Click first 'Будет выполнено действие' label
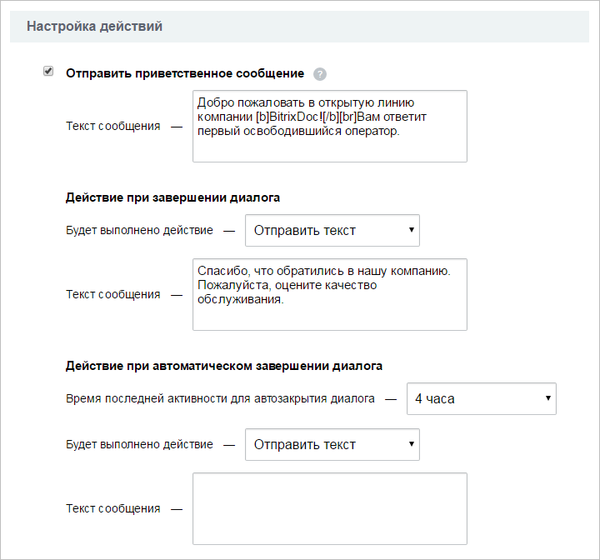The image size is (600, 560). click(139, 230)
